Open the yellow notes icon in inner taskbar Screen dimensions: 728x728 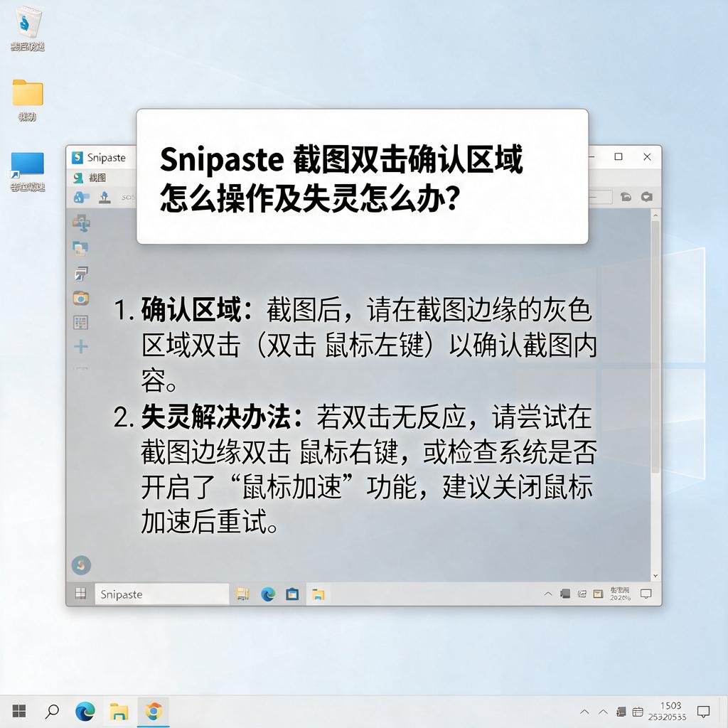[x=242, y=594]
